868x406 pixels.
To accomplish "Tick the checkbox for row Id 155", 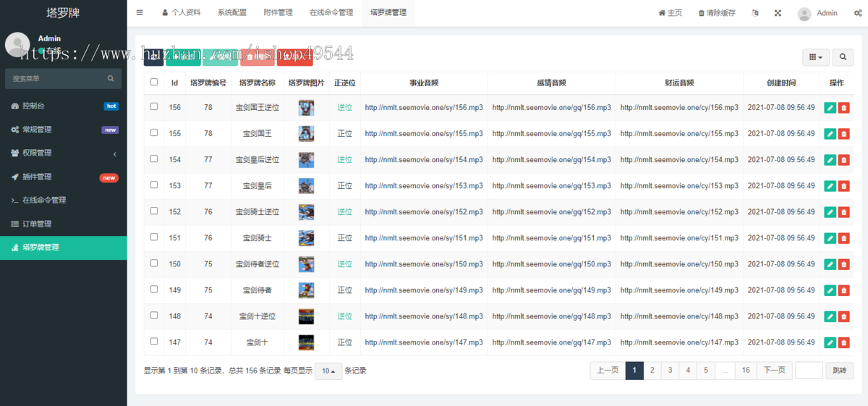I will [154, 132].
